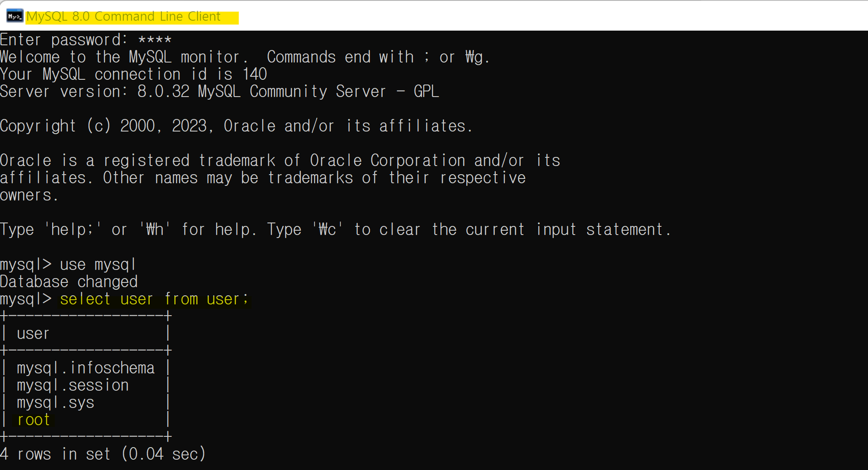This screenshot has height=470, width=868.
Task: Click the 'Welcome to the MySQL monitor.' text
Action: coord(124,57)
